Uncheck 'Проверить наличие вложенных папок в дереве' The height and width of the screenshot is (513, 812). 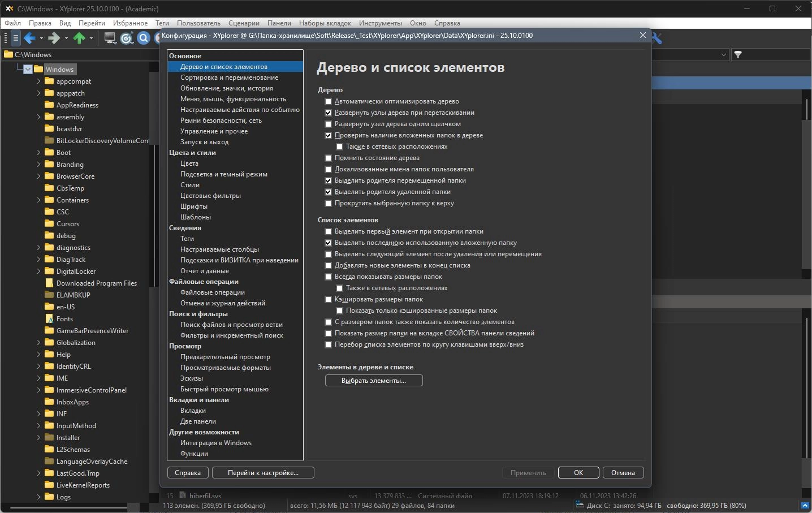point(328,135)
